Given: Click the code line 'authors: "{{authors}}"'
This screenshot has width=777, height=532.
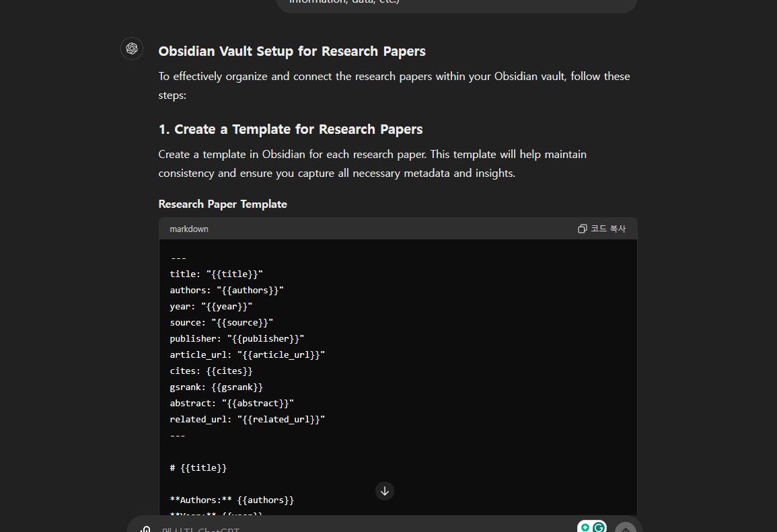Looking at the screenshot, I should [227, 291].
